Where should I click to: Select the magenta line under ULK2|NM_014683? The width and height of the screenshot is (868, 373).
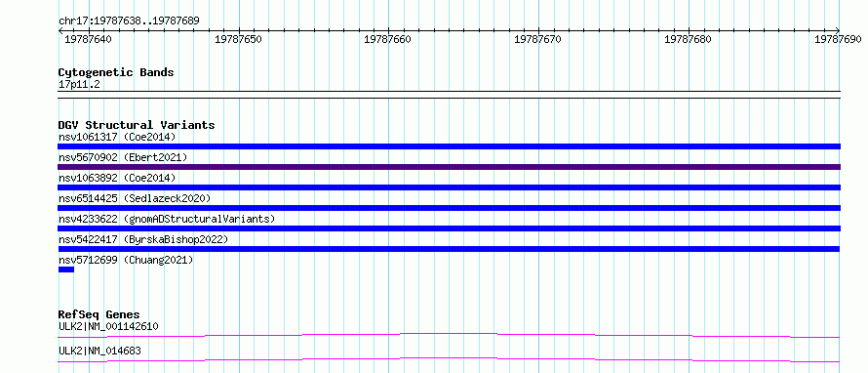click(449, 359)
